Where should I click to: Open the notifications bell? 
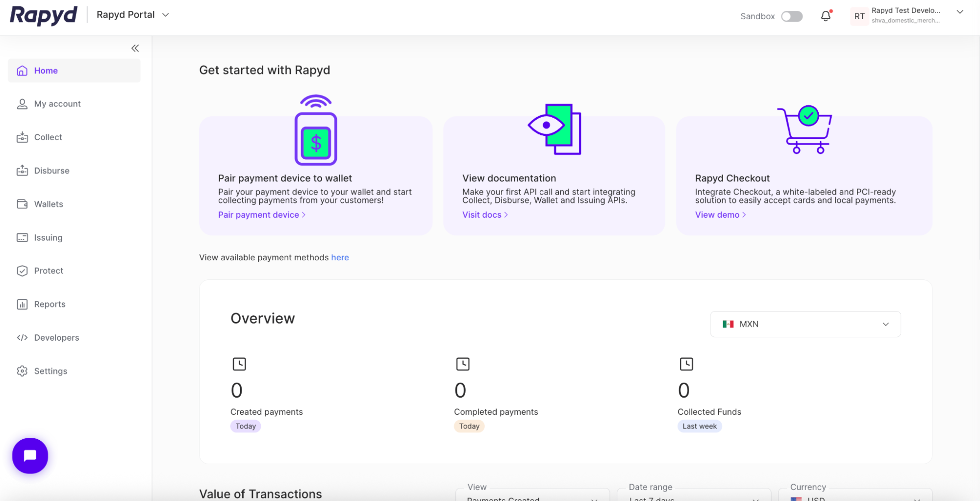pos(825,16)
